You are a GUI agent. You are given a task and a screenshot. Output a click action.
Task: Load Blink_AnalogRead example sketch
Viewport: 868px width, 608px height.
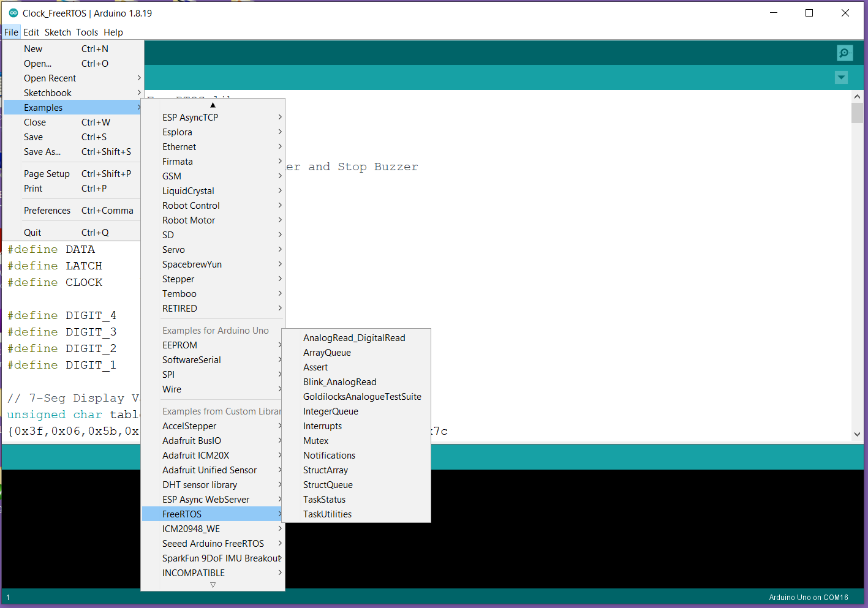click(357, 382)
